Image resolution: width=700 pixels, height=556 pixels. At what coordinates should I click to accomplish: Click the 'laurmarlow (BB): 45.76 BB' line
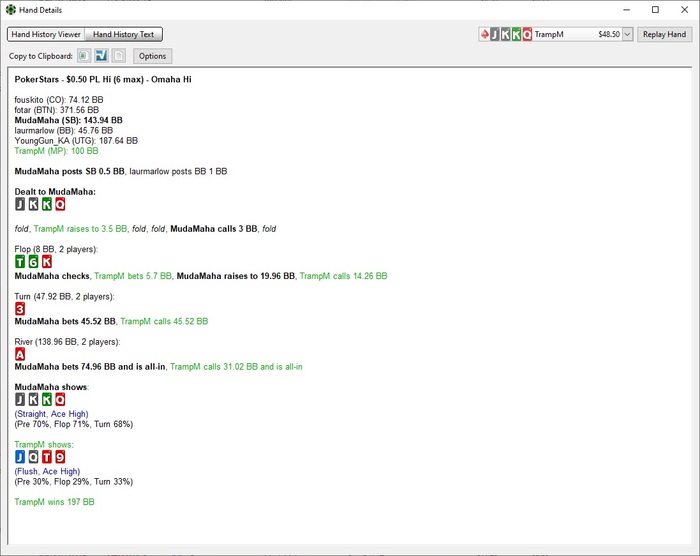pos(63,130)
